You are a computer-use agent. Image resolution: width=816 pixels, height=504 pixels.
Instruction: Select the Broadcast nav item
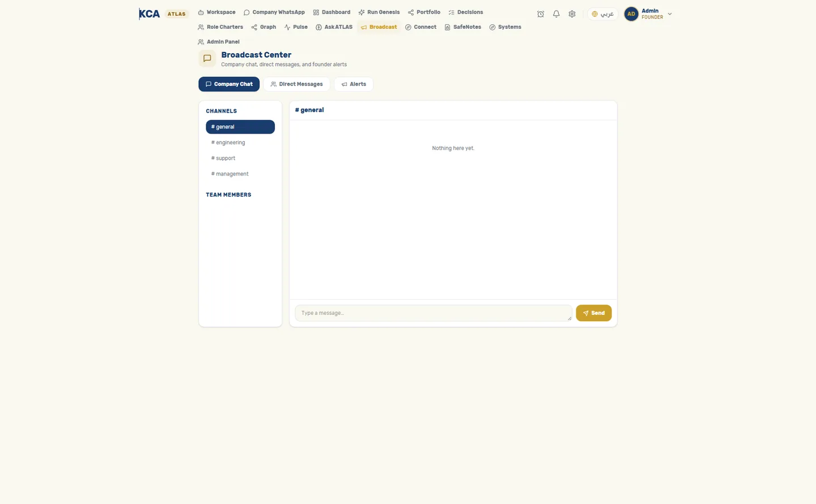click(379, 27)
